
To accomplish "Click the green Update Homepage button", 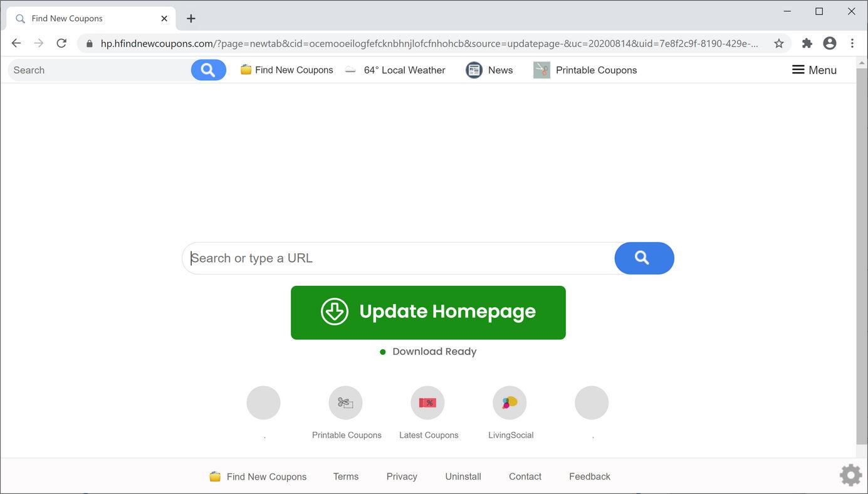I will (x=428, y=313).
